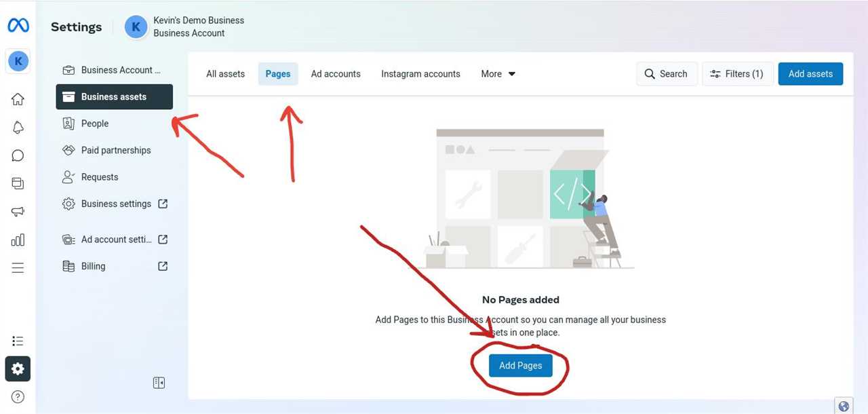Open the insights bar chart icon
The height and width of the screenshot is (414, 868).
18,240
